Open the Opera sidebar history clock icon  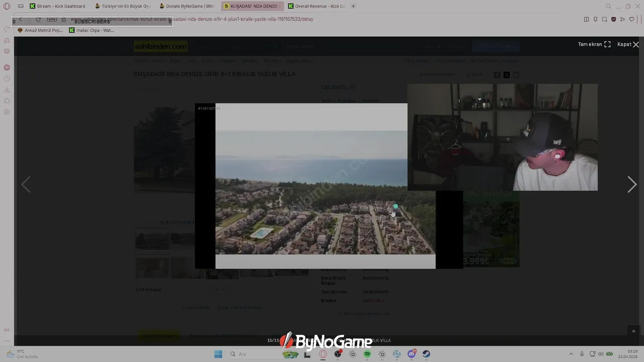[x=7, y=78]
